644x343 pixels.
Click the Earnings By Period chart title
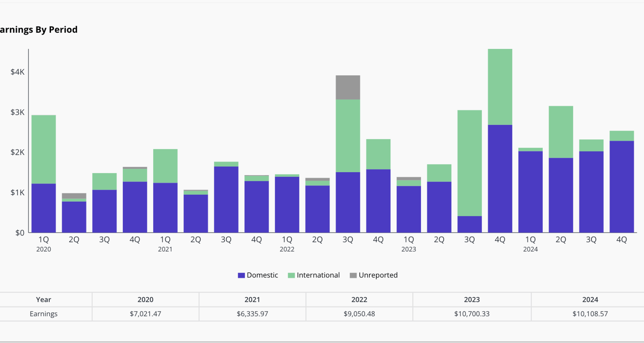(x=39, y=29)
